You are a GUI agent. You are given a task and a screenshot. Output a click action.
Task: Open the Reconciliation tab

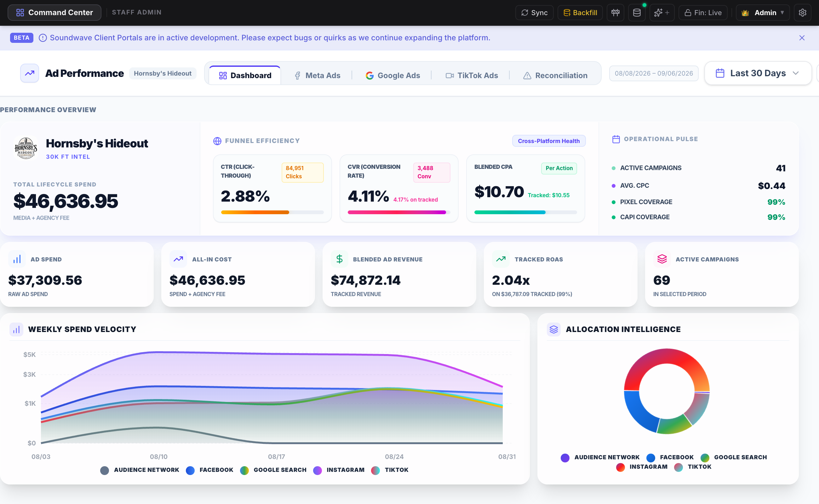click(555, 75)
